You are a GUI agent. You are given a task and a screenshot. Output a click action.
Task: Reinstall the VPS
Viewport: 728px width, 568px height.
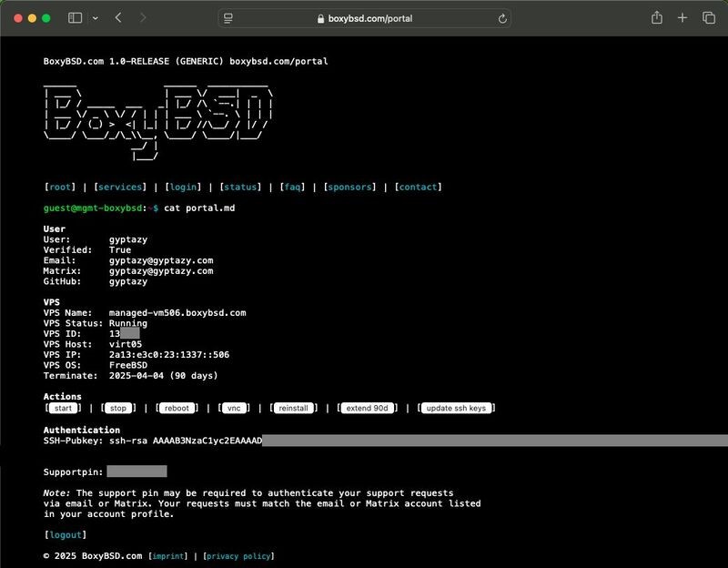click(293, 408)
